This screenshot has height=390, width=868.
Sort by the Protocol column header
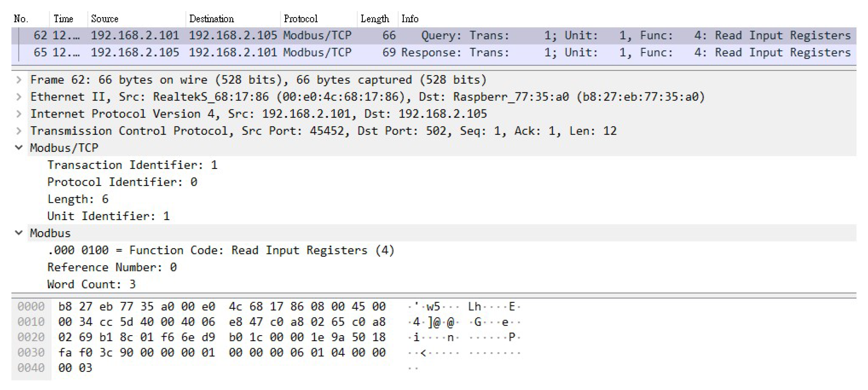(300, 19)
